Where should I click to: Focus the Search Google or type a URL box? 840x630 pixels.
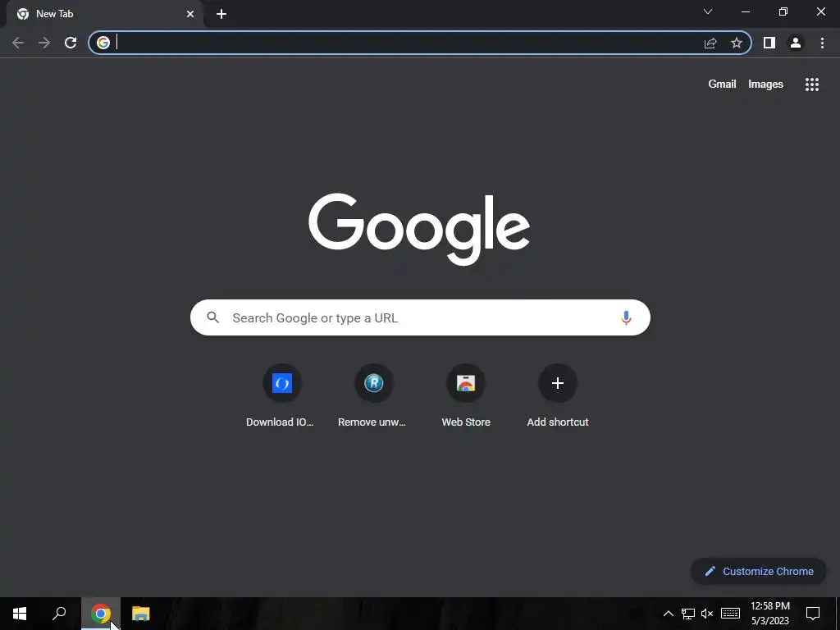coord(420,317)
